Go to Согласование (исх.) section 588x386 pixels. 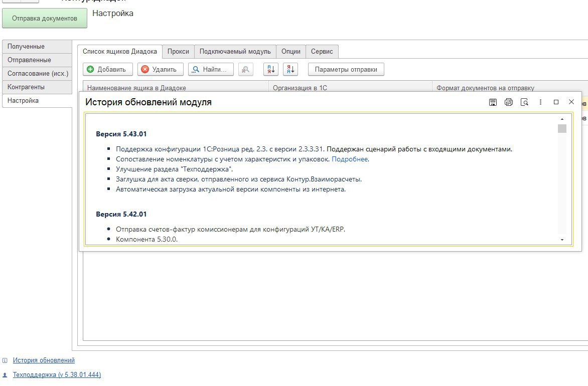tap(37, 74)
